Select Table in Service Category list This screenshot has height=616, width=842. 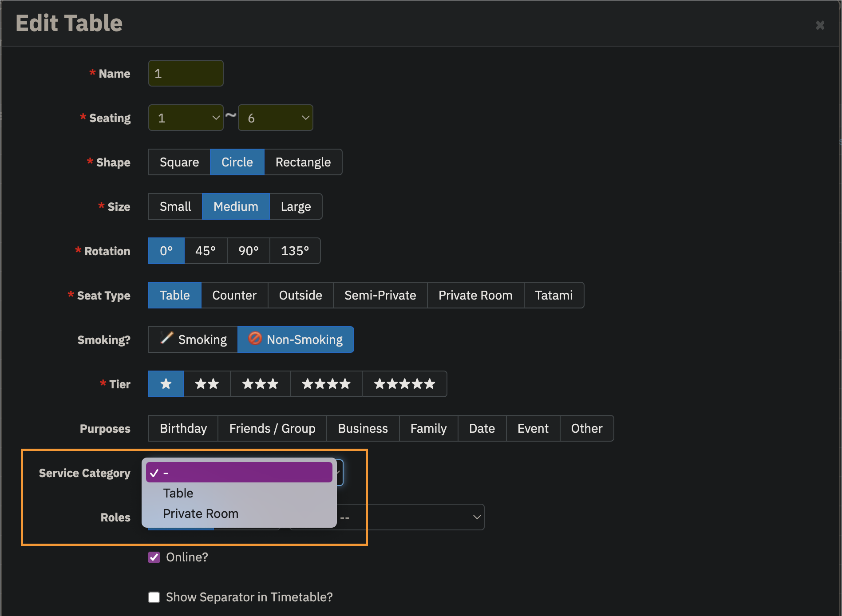pos(239,493)
